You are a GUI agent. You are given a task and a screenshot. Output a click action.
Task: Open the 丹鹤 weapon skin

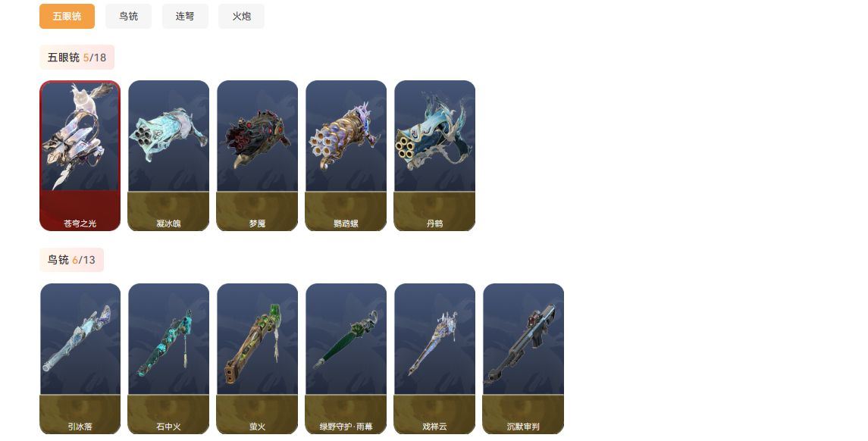(434, 155)
